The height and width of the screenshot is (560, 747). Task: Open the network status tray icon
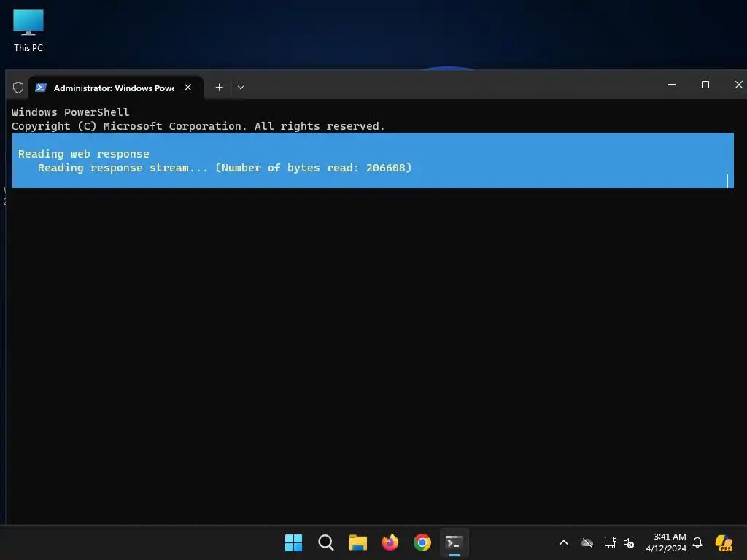[610, 542]
